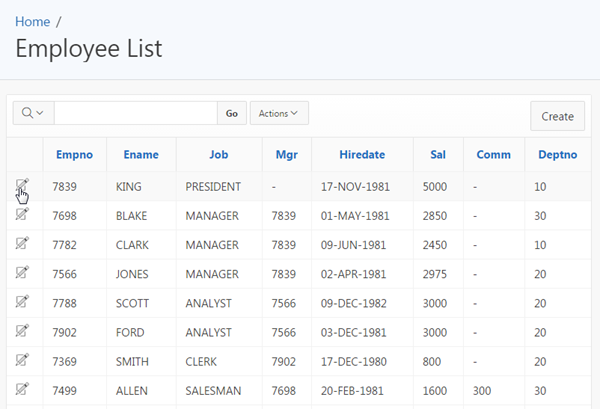The height and width of the screenshot is (409, 600).
Task: Edit the JONES employee row
Action: coord(22,272)
